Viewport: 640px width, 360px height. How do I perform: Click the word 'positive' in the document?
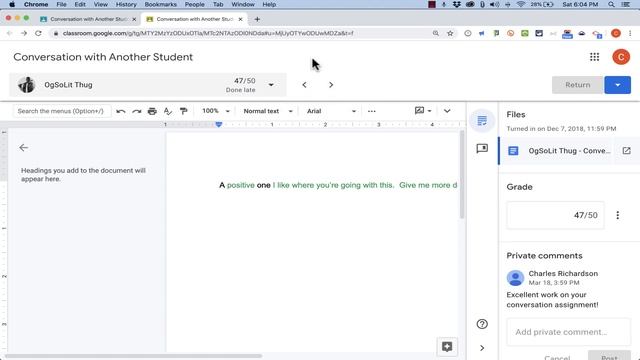pyautogui.click(x=241, y=185)
